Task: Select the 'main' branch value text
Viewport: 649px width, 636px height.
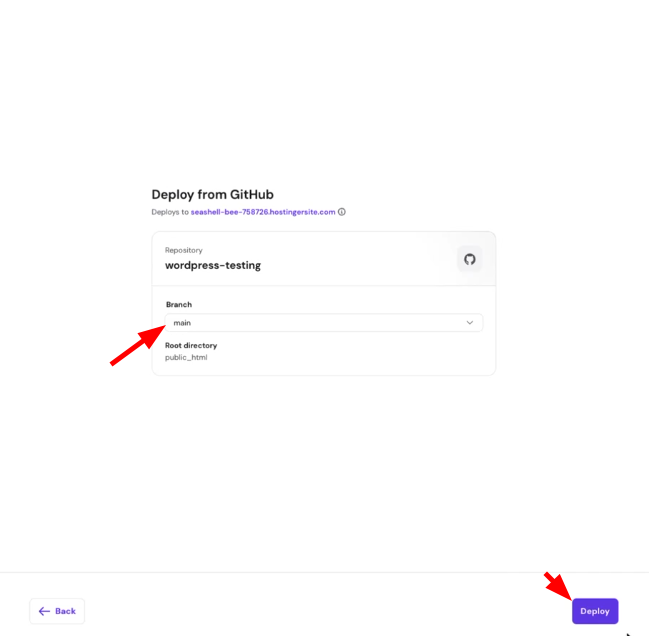Action: [x=182, y=323]
